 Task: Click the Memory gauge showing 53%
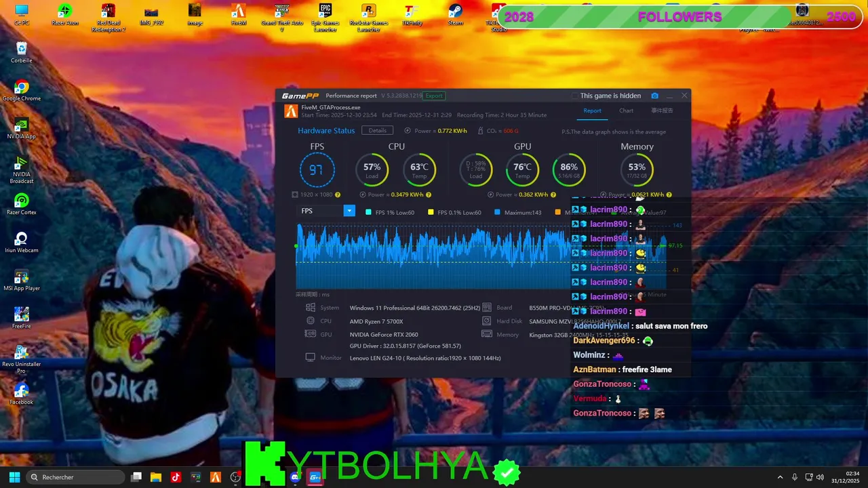(x=637, y=169)
